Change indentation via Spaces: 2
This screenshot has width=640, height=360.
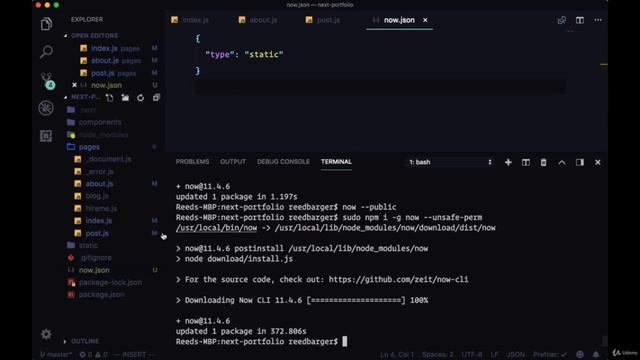438,355
